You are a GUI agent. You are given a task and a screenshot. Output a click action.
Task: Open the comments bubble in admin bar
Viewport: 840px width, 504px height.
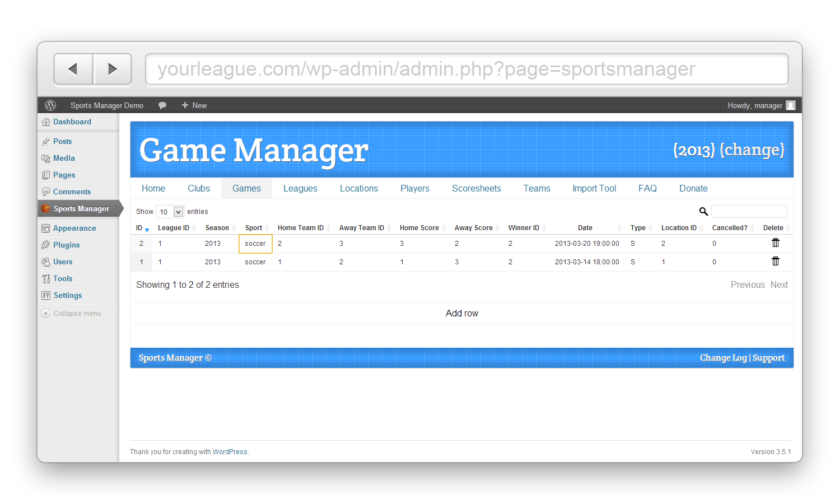pos(162,105)
